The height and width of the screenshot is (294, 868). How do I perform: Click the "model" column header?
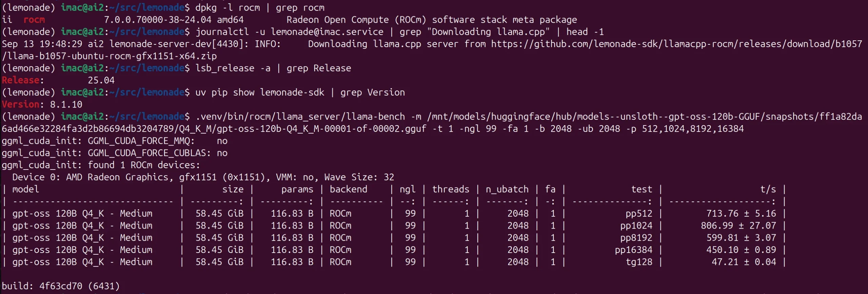click(26, 189)
